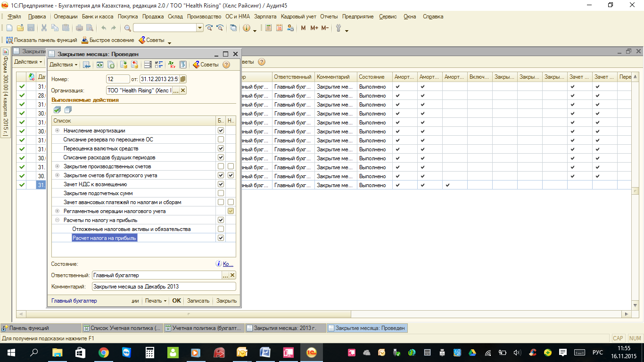
Task: Switch to Список Учетная политика tab
Action: 122,328
